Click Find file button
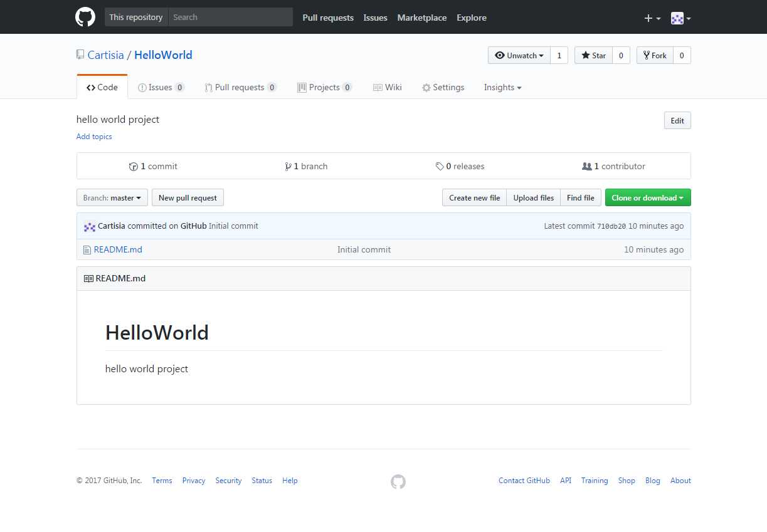Viewport: 767px width, 532px height. [x=581, y=197]
